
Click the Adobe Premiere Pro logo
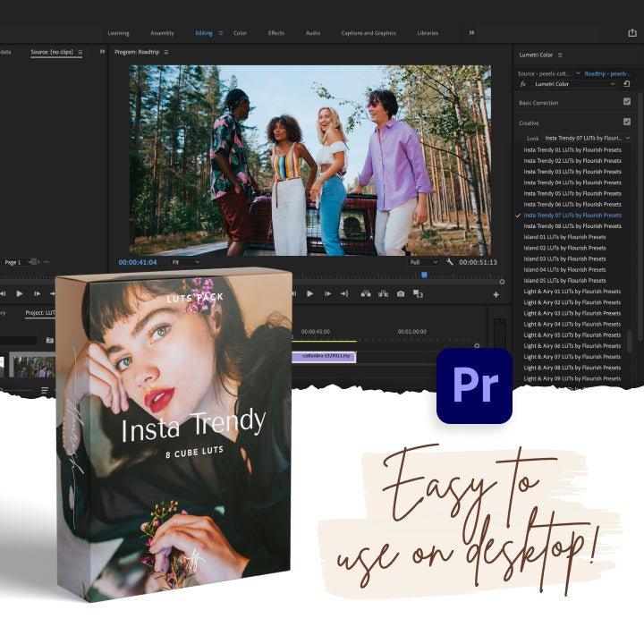474,386
